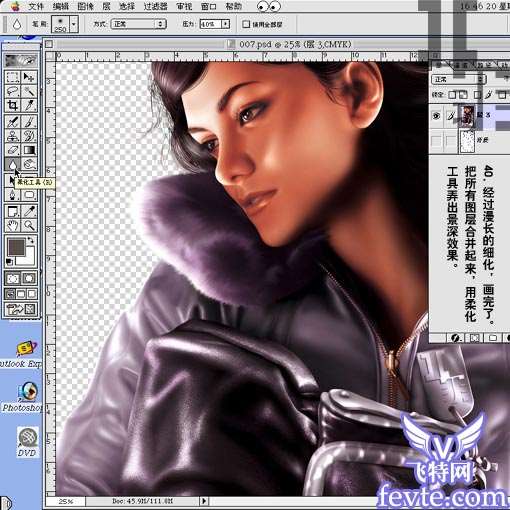The width and height of the screenshot is (510, 510).
Task: Select the Rectangular Marquee tool
Action: tap(13, 77)
